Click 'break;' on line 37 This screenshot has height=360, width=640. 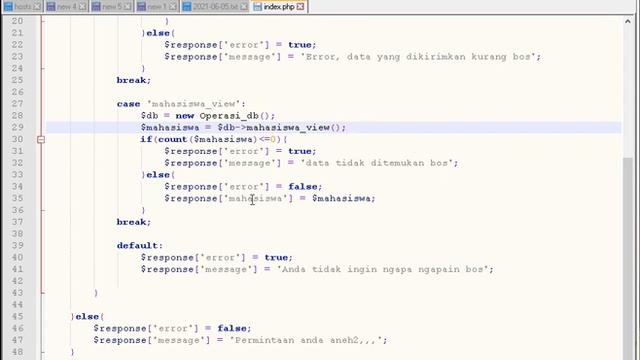click(x=134, y=222)
